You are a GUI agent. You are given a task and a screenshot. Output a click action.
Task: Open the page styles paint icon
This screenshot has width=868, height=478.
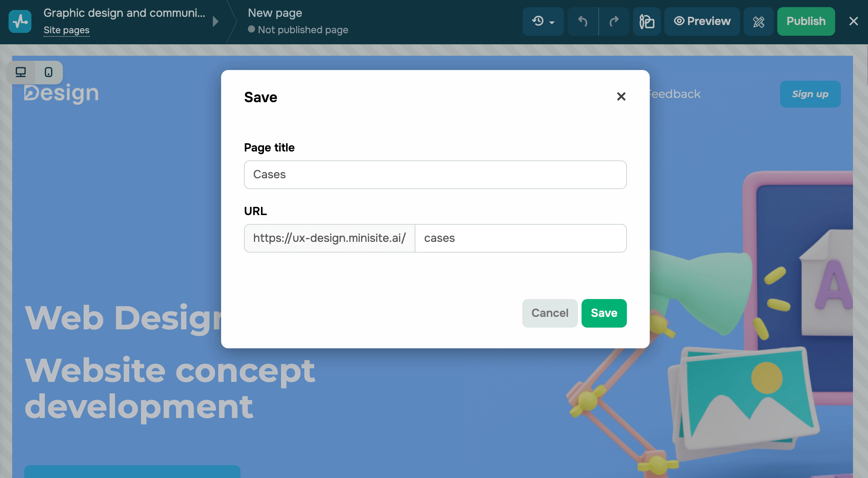tap(647, 21)
